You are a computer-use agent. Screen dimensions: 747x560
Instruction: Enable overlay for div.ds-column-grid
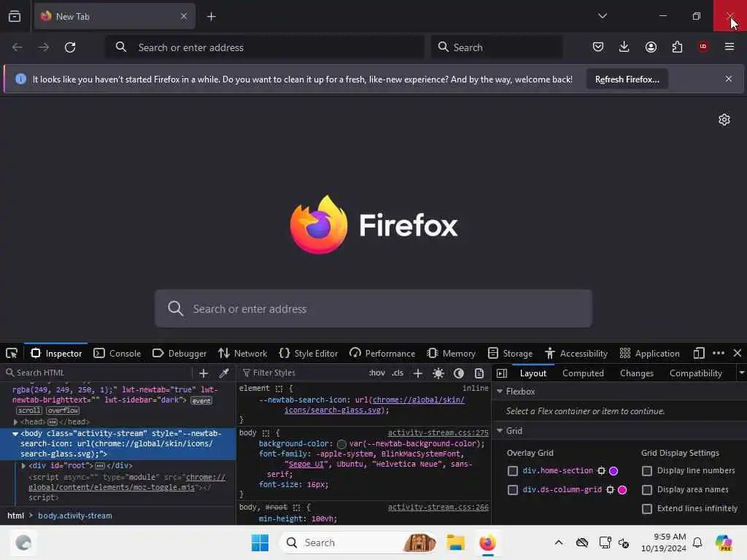click(x=513, y=490)
